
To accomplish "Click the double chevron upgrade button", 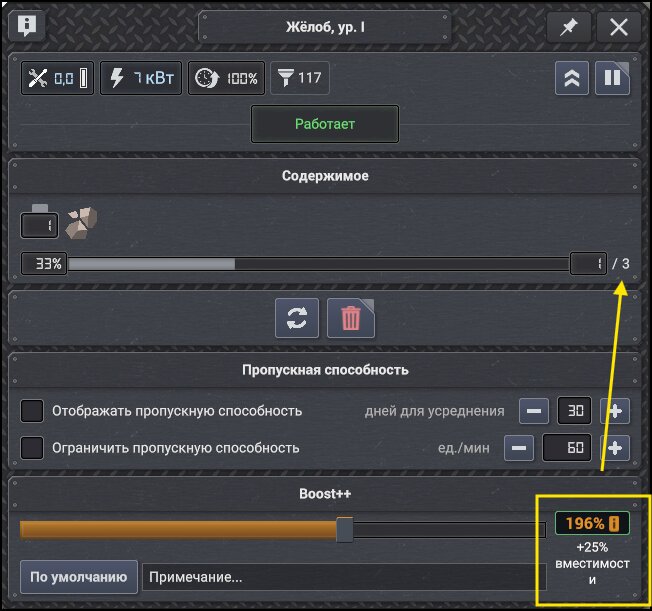I will (x=572, y=78).
